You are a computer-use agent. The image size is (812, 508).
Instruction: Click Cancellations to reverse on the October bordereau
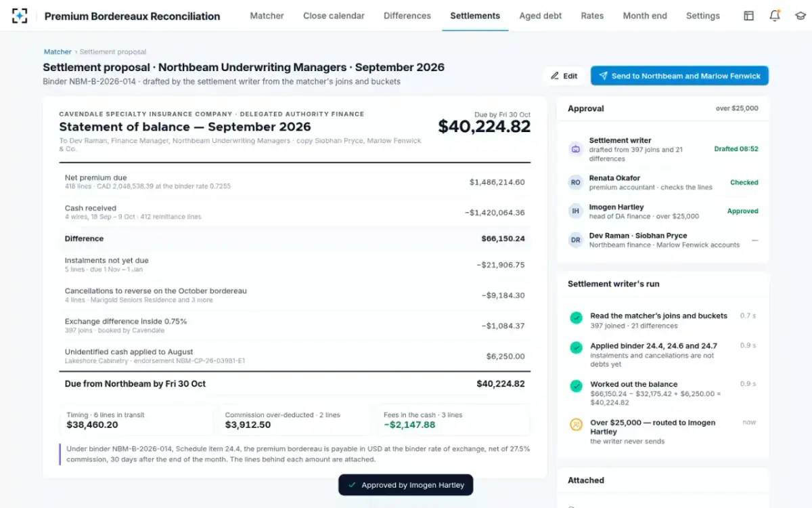(x=156, y=291)
